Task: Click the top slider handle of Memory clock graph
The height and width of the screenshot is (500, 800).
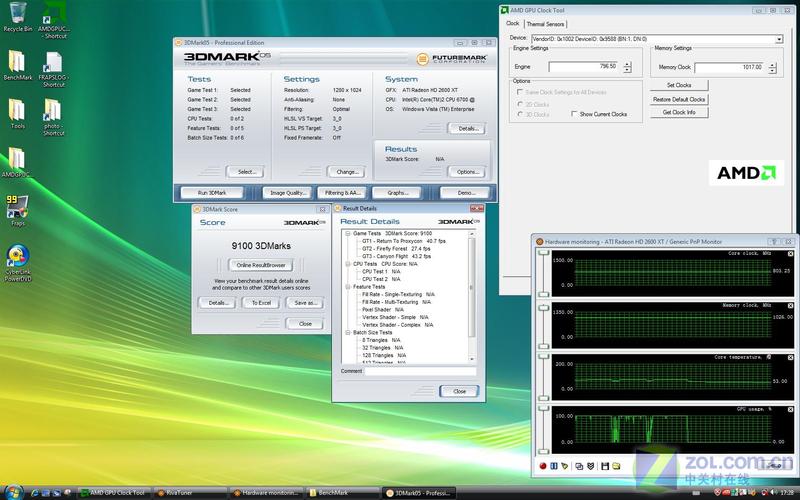Action: point(543,308)
